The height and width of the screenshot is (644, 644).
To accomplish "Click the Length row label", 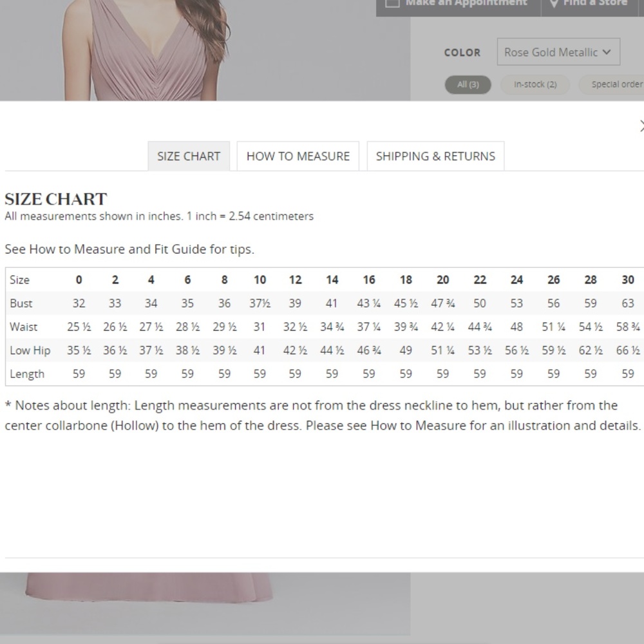I will [x=26, y=374].
